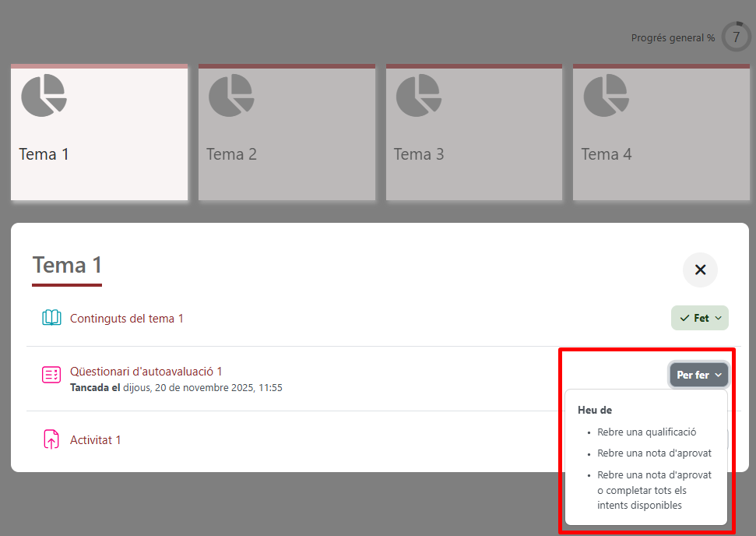This screenshot has height=536, width=756.
Task: Open the Continguts del tema 1 link
Action: pos(127,319)
